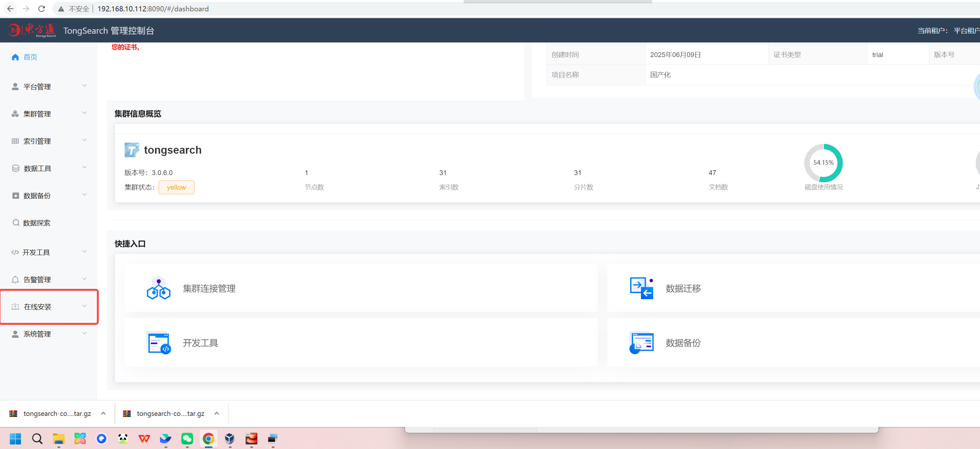Viewport: 980px width, 449px height.
Task: Click the browser address bar URL
Action: (x=153, y=8)
